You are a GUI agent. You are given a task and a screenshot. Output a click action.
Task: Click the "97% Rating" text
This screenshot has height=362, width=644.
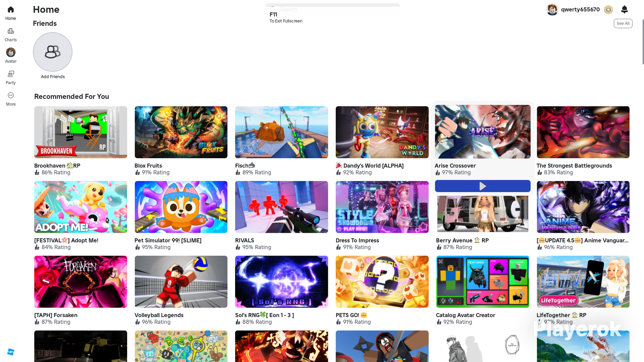tap(456, 172)
